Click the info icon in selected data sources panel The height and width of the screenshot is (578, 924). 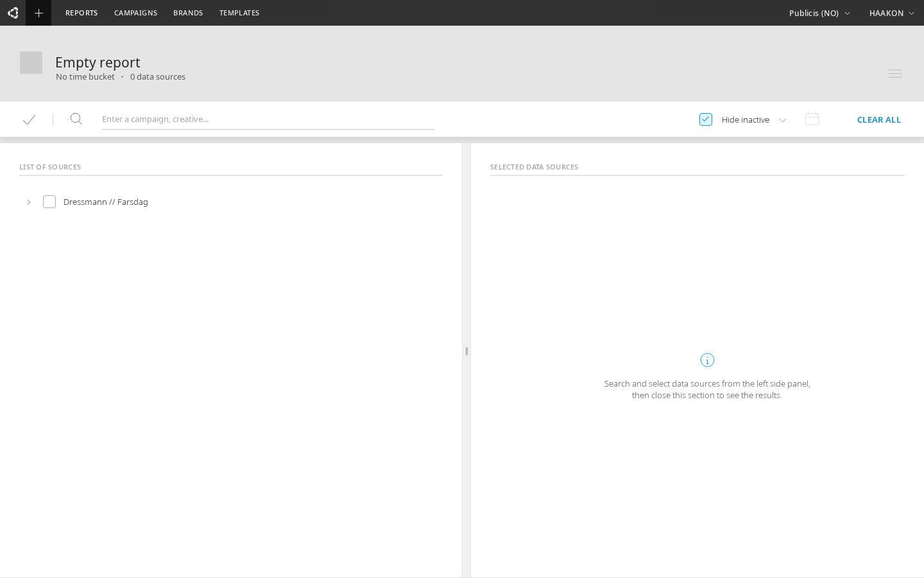707,360
